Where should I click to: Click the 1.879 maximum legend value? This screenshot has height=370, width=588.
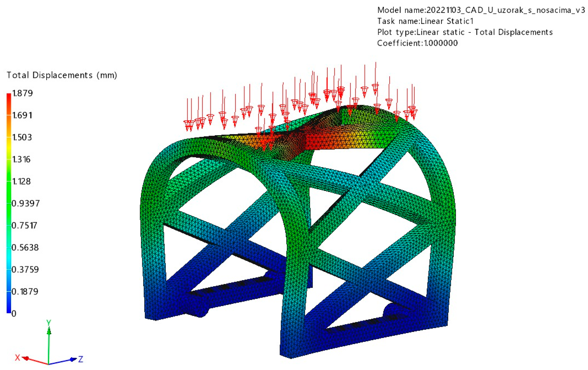click(22, 93)
